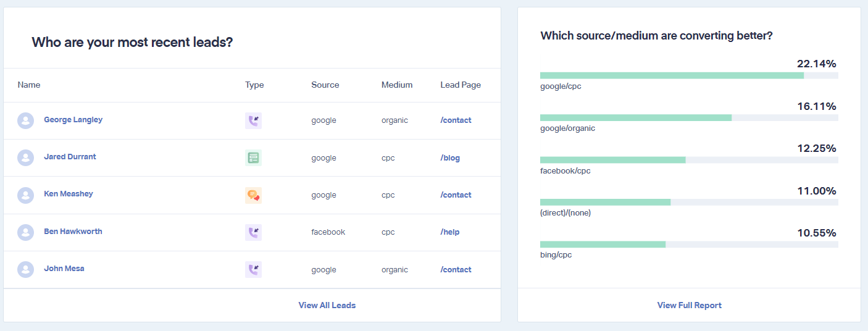Viewport: 868px width, 331px height.
Task: Click George Langley's avatar icon
Action: (x=26, y=120)
